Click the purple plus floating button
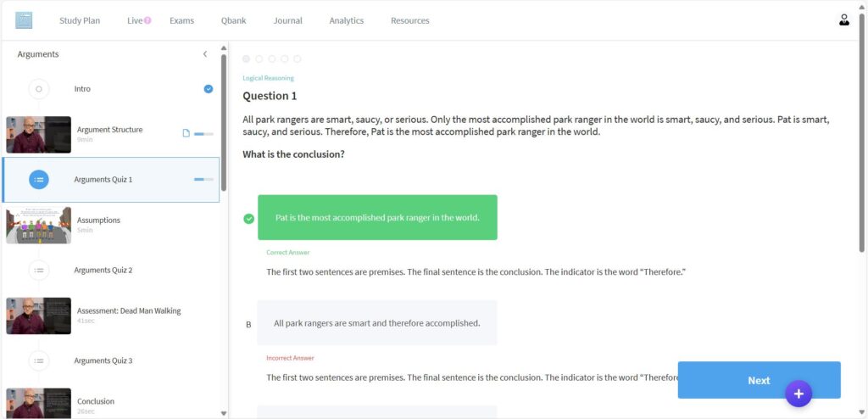Viewport: 868px width, 419px height. pyautogui.click(x=798, y=394)
